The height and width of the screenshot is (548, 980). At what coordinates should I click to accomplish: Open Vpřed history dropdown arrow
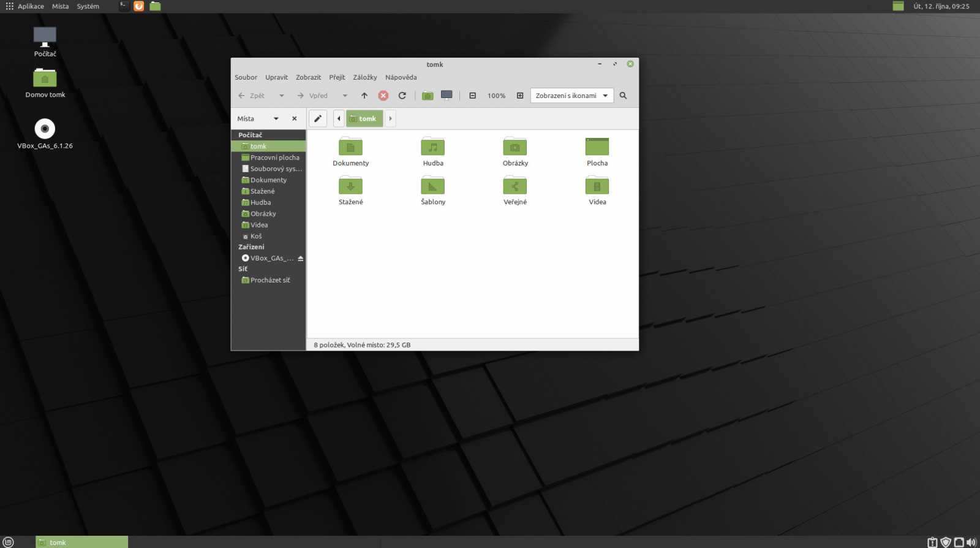(x=345, y=96)
